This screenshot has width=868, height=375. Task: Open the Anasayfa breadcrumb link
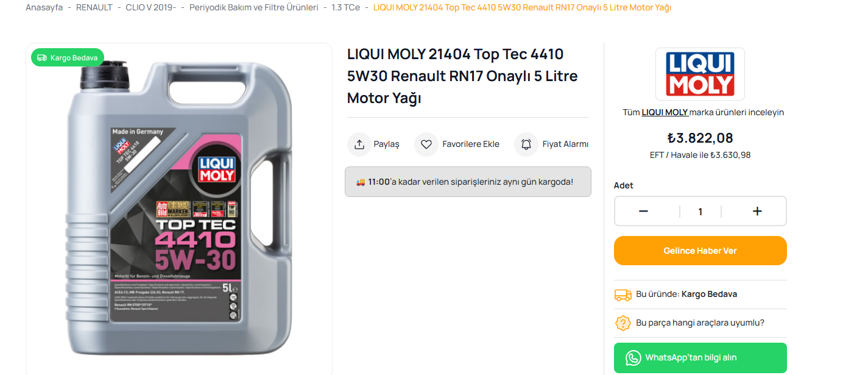click(x=44, y=7)
